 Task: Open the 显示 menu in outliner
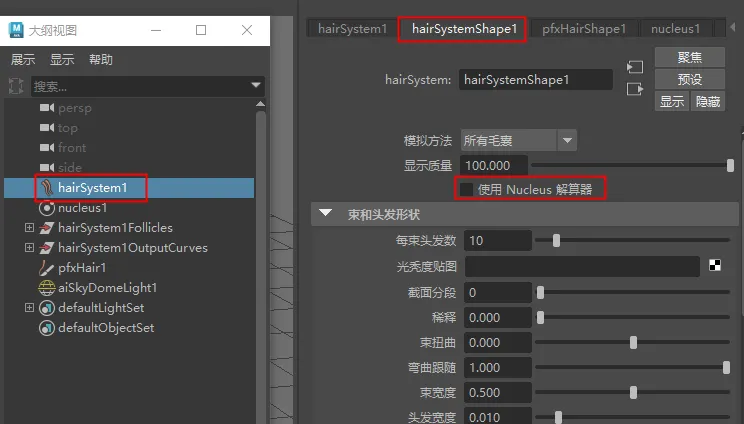click(x=62, y=60)
